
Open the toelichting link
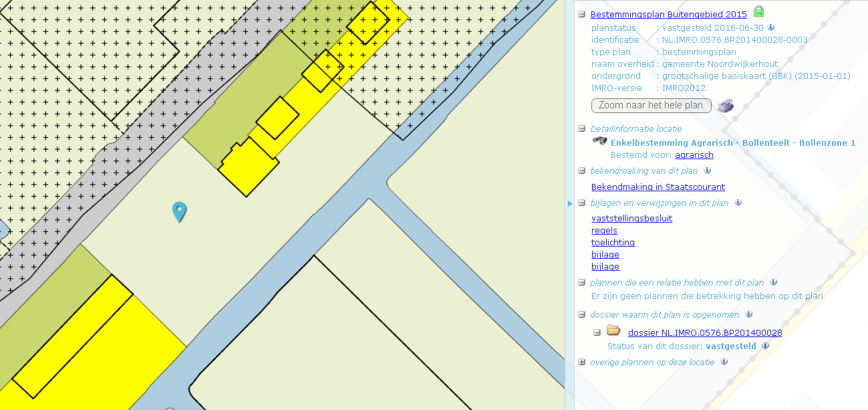(x=613, y=242)
